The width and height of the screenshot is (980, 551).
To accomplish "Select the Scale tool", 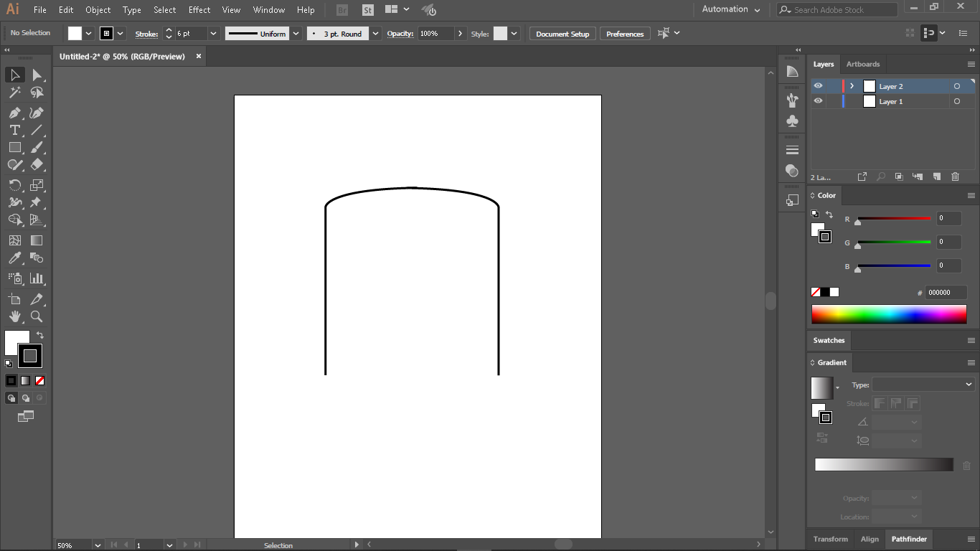I will point(37,185).
